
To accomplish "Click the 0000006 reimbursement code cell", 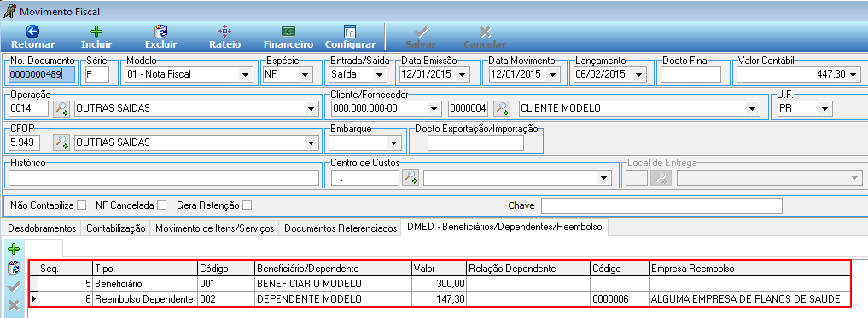I will (620, 299).
